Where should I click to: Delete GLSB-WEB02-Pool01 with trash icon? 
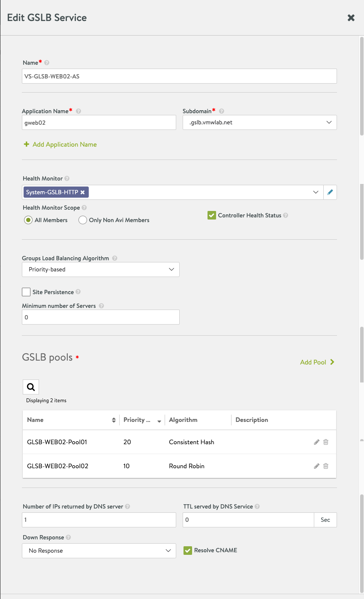coord(326,442)
